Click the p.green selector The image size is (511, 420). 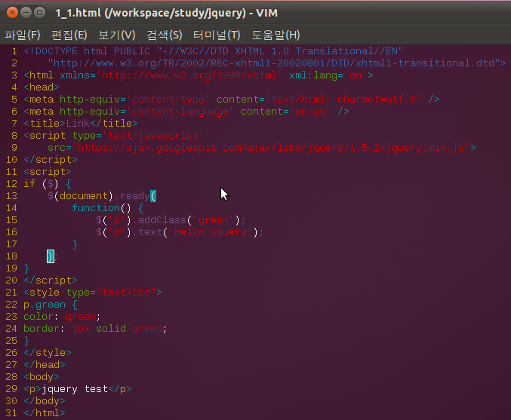[x=45, y=305]
